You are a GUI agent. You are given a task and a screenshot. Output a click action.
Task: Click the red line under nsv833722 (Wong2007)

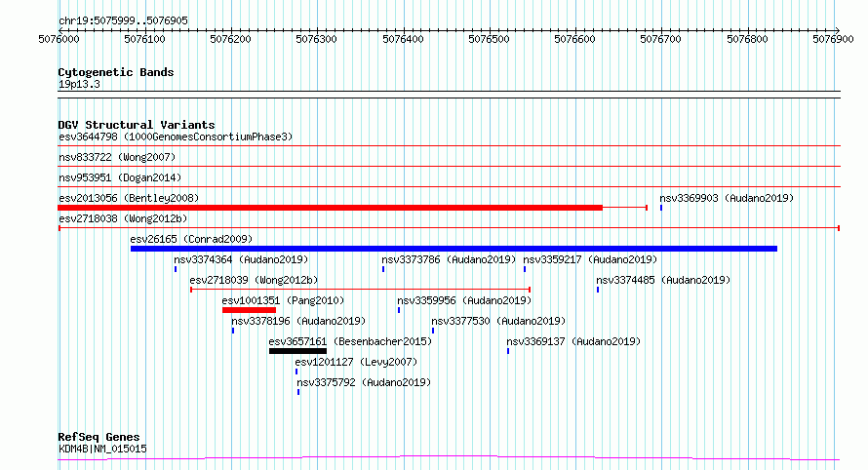449,167
